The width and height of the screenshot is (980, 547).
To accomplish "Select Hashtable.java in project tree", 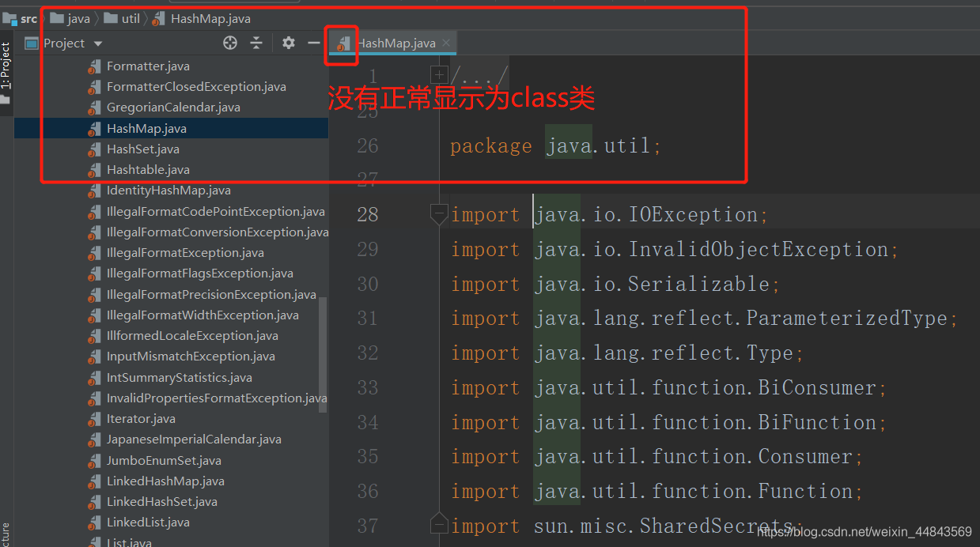I will point(148,170).
